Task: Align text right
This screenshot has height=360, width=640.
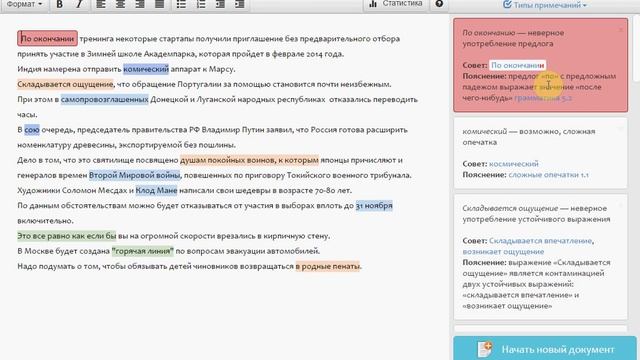Action: click(x=140, y=4)
